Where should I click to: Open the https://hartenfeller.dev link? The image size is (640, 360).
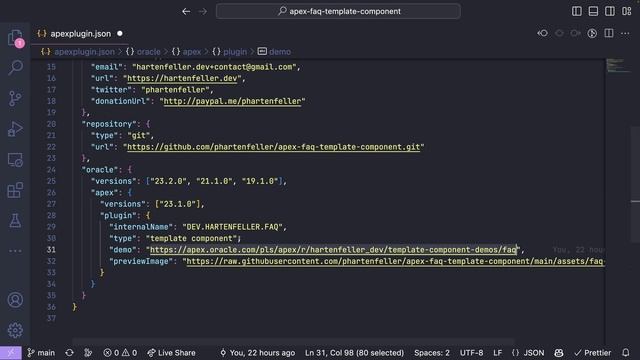coord(182,78)
